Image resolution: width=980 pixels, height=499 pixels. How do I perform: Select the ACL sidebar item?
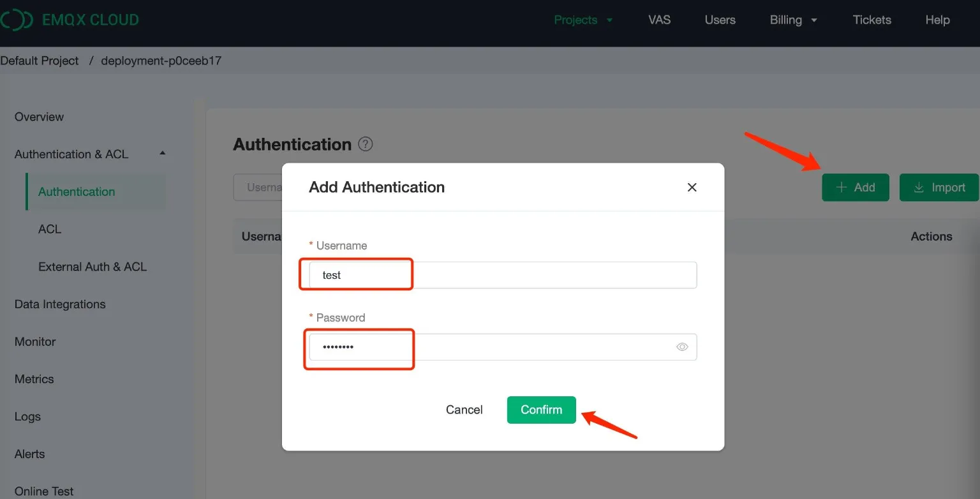(x=50, y=229)
